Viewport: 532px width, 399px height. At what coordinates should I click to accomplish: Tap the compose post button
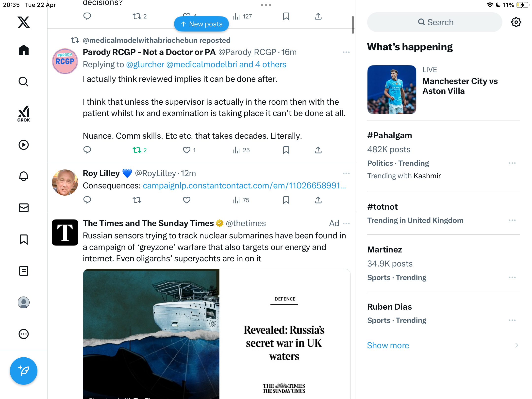click(24, 371)
